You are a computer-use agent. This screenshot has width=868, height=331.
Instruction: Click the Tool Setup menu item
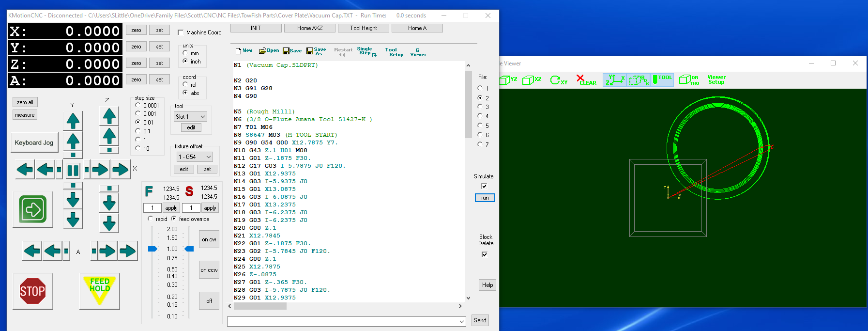click(394, 52)
